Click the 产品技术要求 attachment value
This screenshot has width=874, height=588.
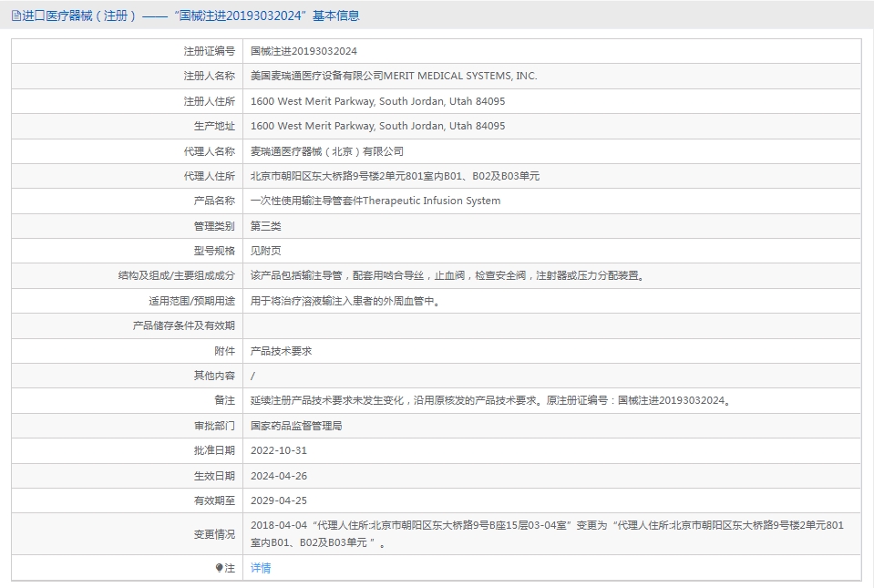[281, 351]
